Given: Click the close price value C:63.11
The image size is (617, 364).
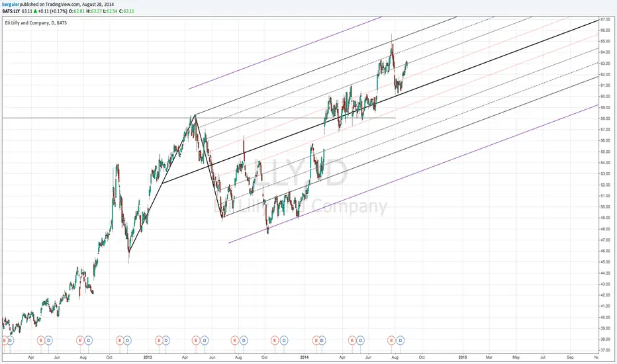Looking at the screenshot, I should click(126, 11).
